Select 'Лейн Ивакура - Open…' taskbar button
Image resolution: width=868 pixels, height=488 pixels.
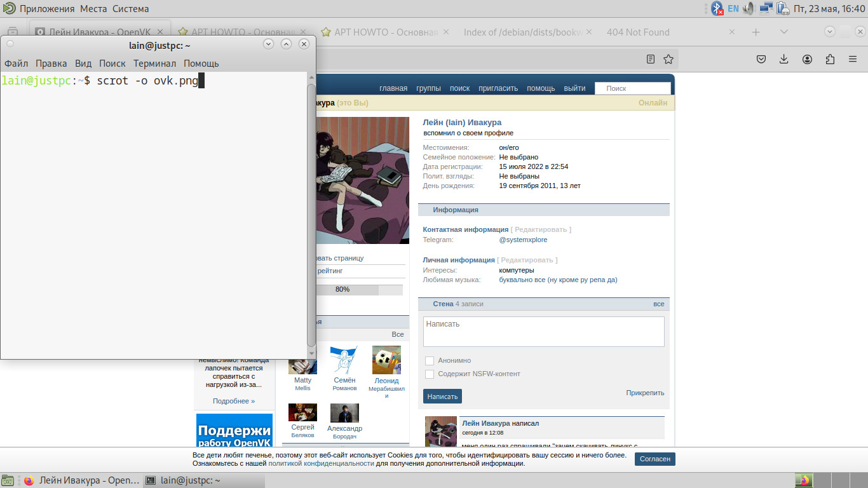point(81,480)
